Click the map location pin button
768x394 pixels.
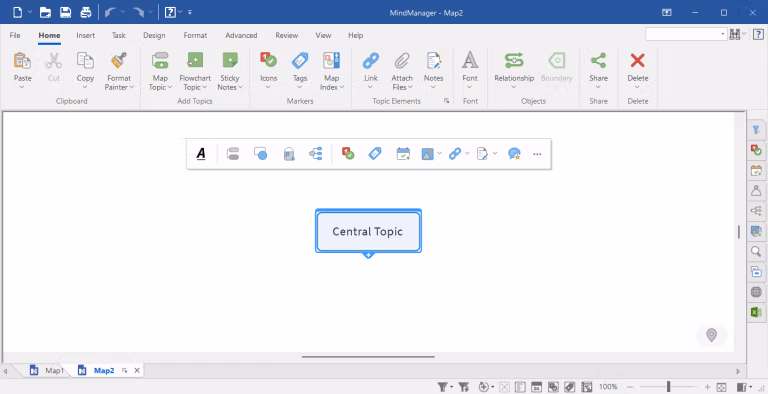coord(711,335)
